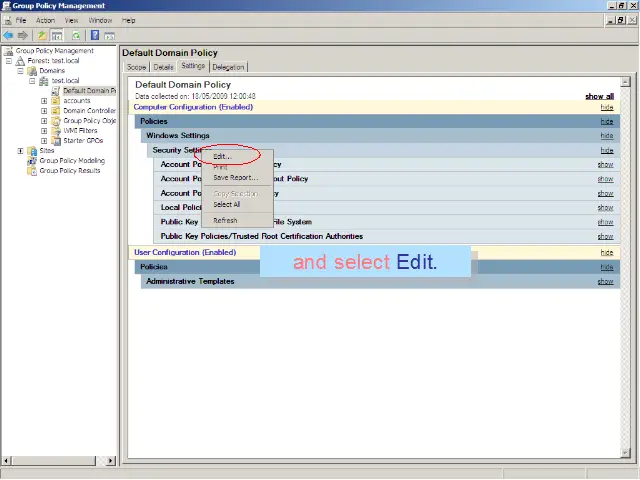Image resolution: width=640 pixels, height=480 pixels.
Task: Select Group Policy Modeling node
Action: pyautogui.click(x=71, y=161)
